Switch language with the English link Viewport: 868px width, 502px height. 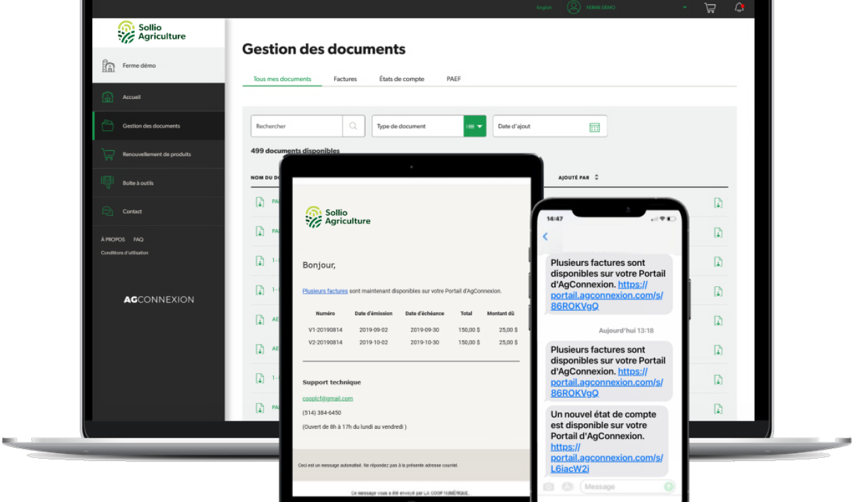point(544,7)
